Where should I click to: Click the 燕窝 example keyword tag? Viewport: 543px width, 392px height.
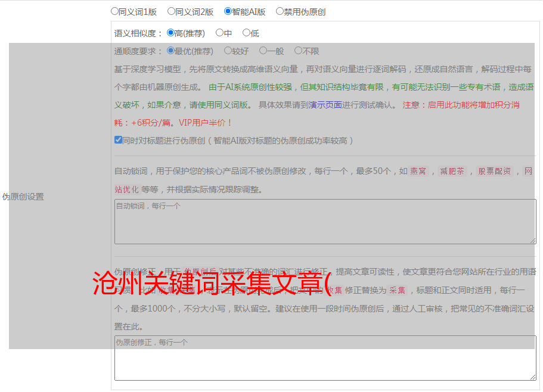pos(418,172)
